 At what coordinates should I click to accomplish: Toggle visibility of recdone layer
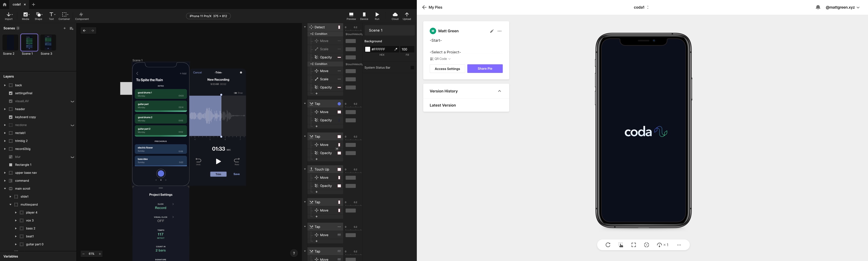[x=73, y=125]
